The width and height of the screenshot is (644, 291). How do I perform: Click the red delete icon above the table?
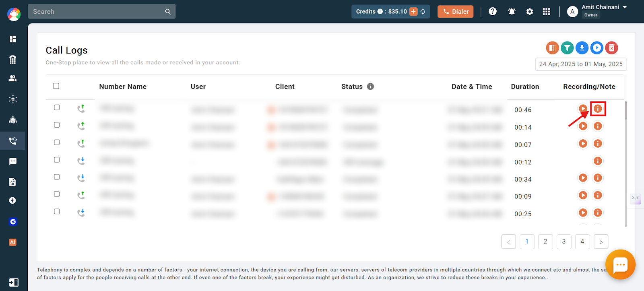[x=612, y=48]
